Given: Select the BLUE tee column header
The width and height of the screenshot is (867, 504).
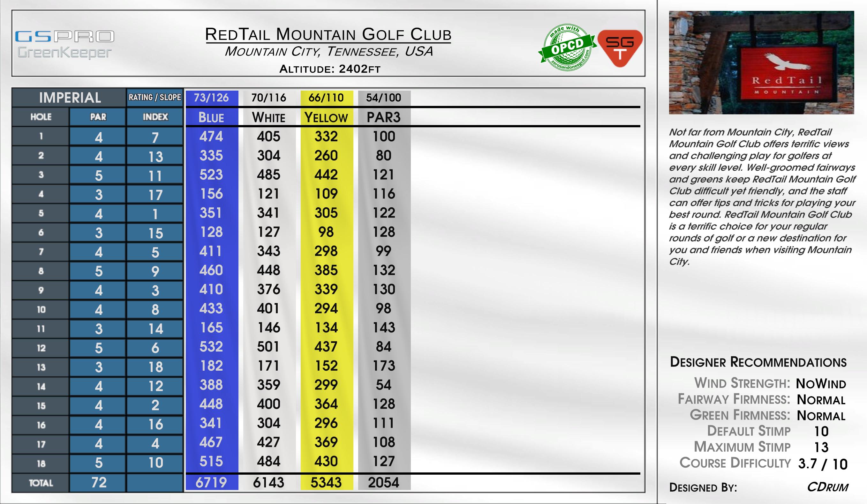Looking at the screenshot, I should (211, 118).
